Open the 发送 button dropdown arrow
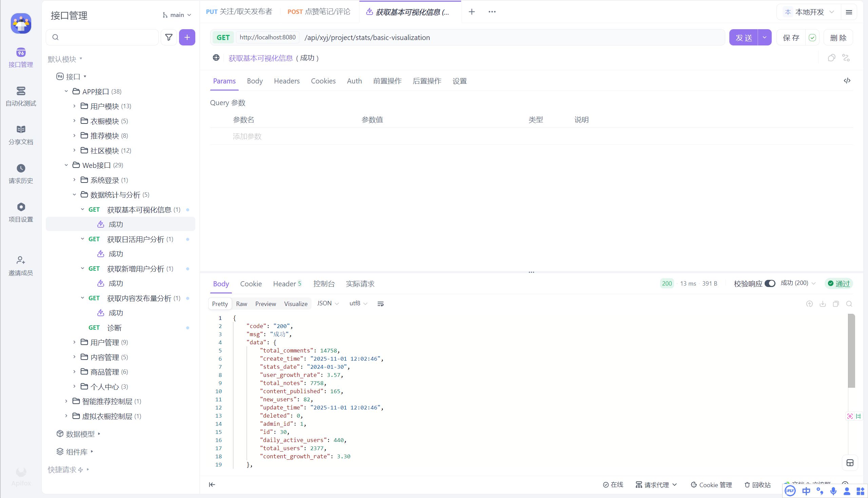 pyautogui.click(x=765, y=37)
